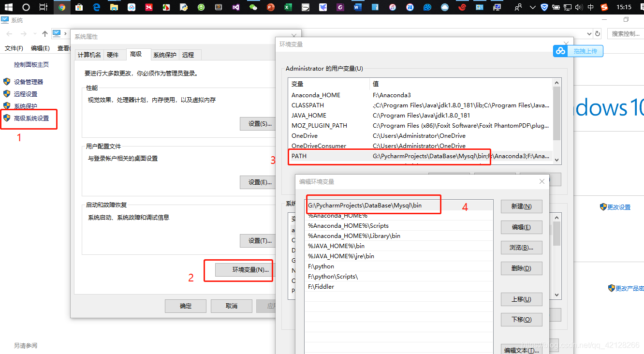Open Google Chrome from the taskbar

[x=62, y=7]
